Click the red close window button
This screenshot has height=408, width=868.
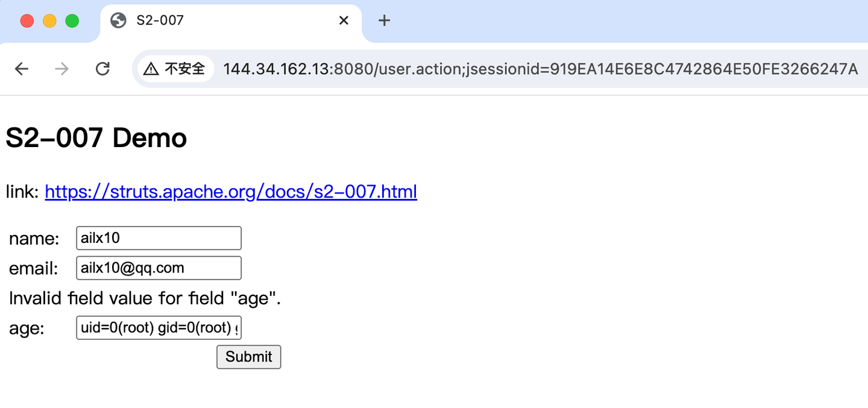click(x=27, y=21)
